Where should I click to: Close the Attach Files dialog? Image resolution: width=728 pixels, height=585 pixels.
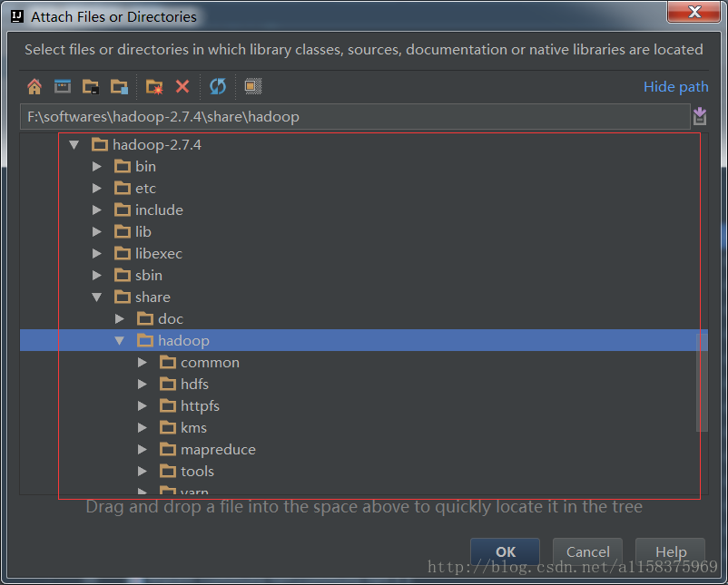pyautogui.click(x=694, y=12)
